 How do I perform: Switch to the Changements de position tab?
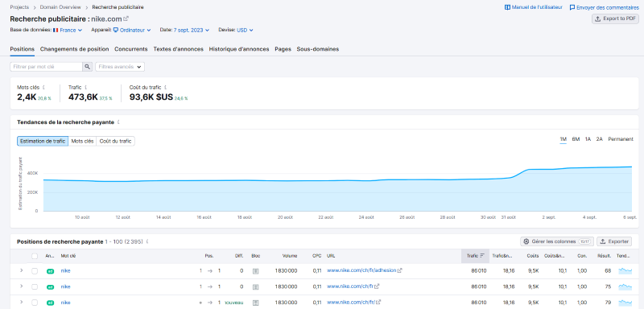point(74,49)
